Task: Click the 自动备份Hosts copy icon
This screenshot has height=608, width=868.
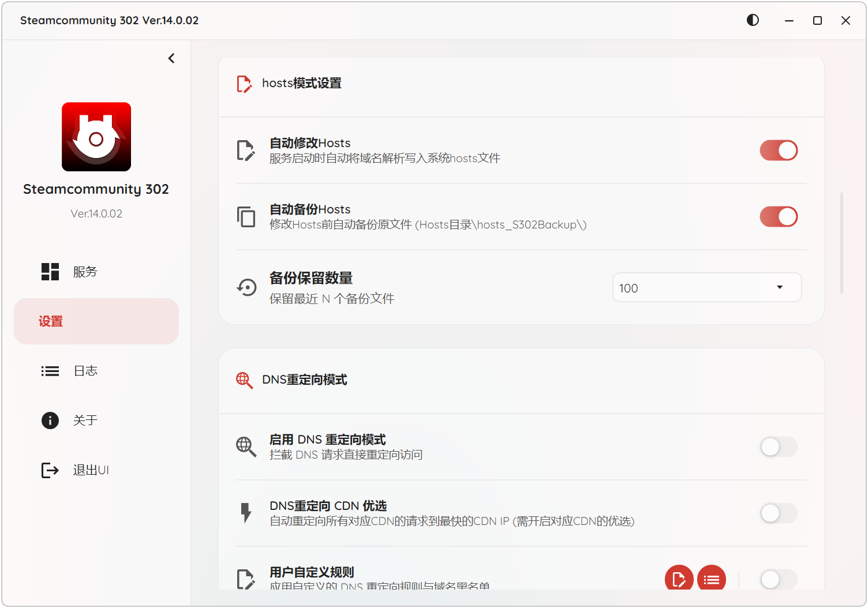Action: click(246, 217)
